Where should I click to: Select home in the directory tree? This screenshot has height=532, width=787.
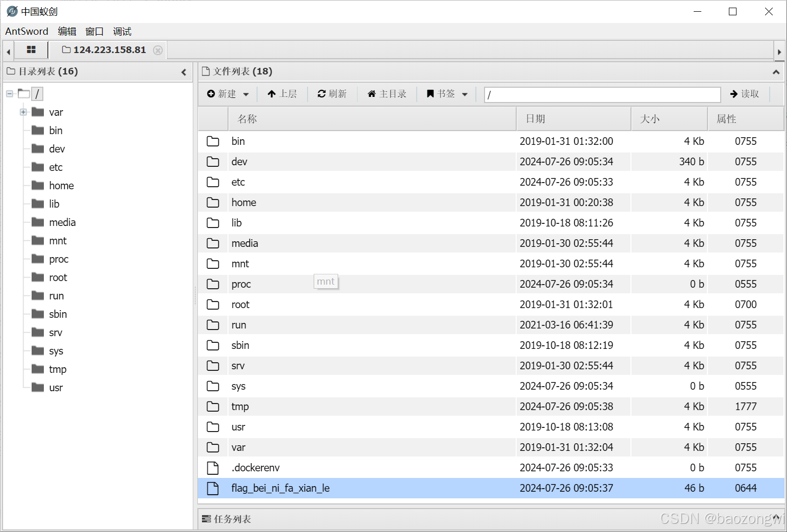(61, 186)
